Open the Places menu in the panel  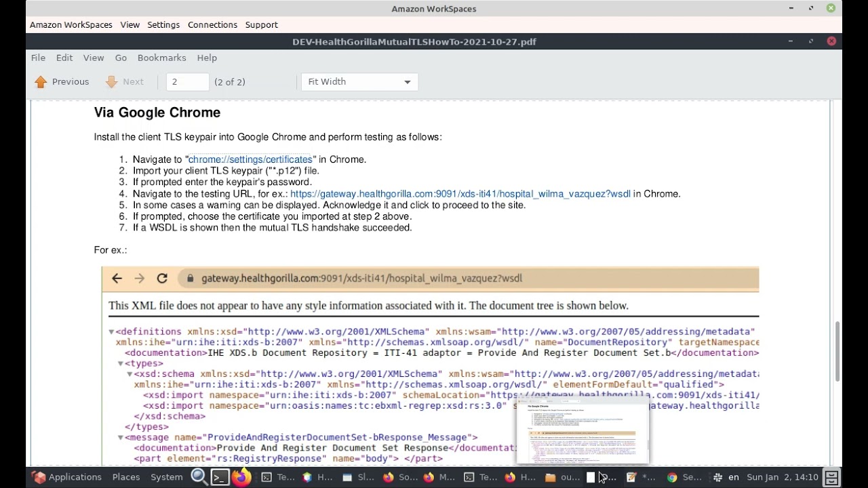point(125,477)
